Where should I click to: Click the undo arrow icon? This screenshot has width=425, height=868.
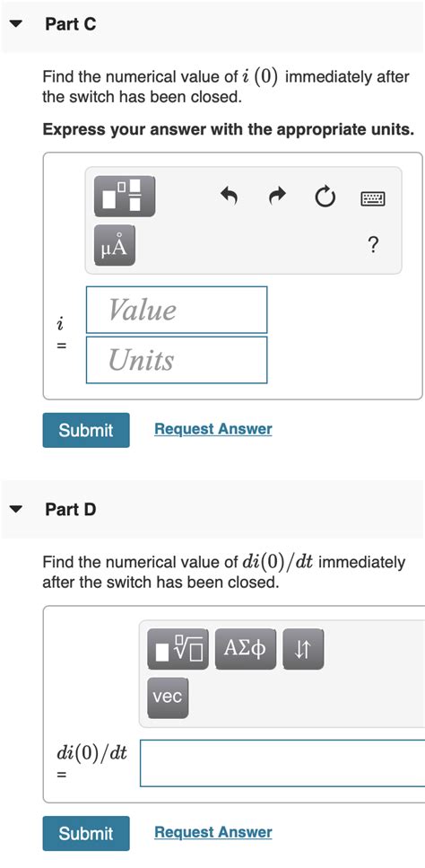pyautogui.click(x=229, y=195)
